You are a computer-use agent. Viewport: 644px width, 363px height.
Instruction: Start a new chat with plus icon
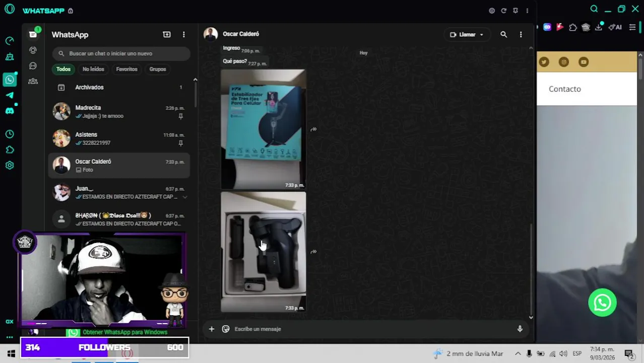point(167,34)
